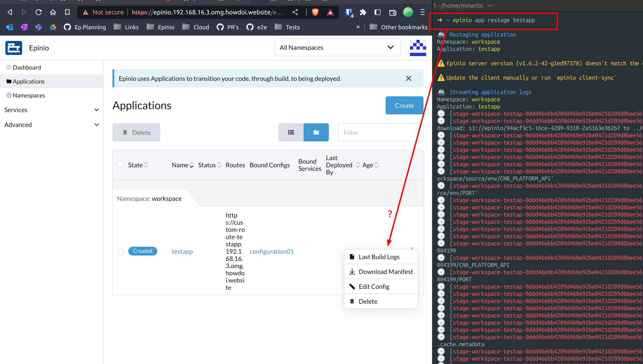Open the All Namespaces dropdown
The image size is (643, 364).
337,47
